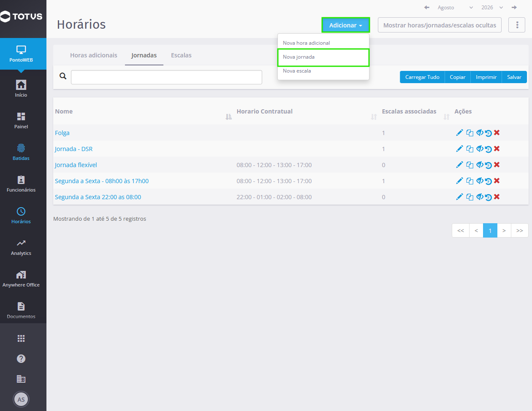This screenshot has height=411, width=532.
Task: Hide the Folga jornada
Action: click(x=480, y=132)
